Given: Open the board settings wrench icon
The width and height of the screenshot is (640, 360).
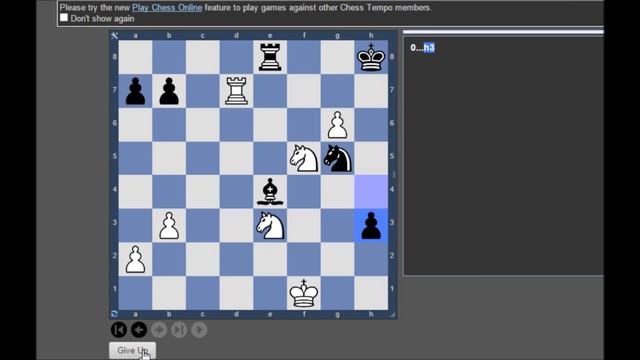Looking at the screenshot, I should (114, 36).
